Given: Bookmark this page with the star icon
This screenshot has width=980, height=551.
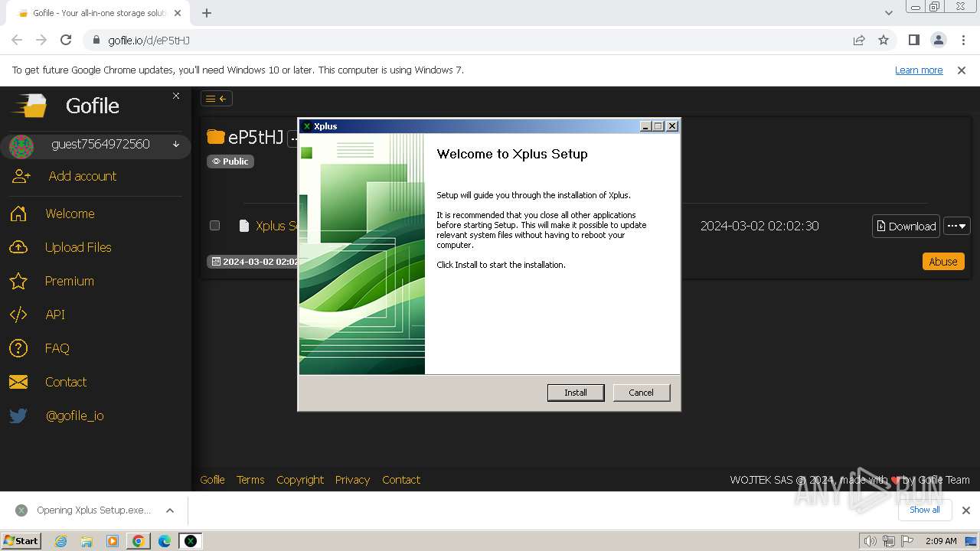Looking at the screenshot, I should (x=884, y=40).
